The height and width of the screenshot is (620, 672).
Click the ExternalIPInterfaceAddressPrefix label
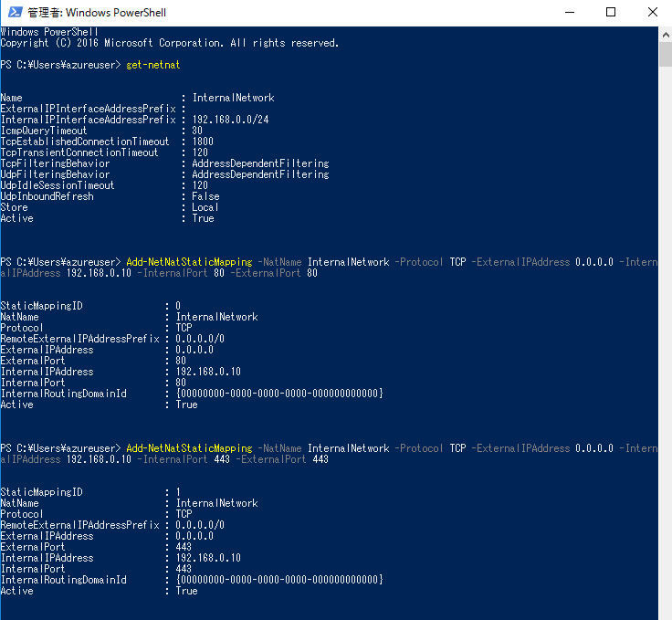point(89,109)
